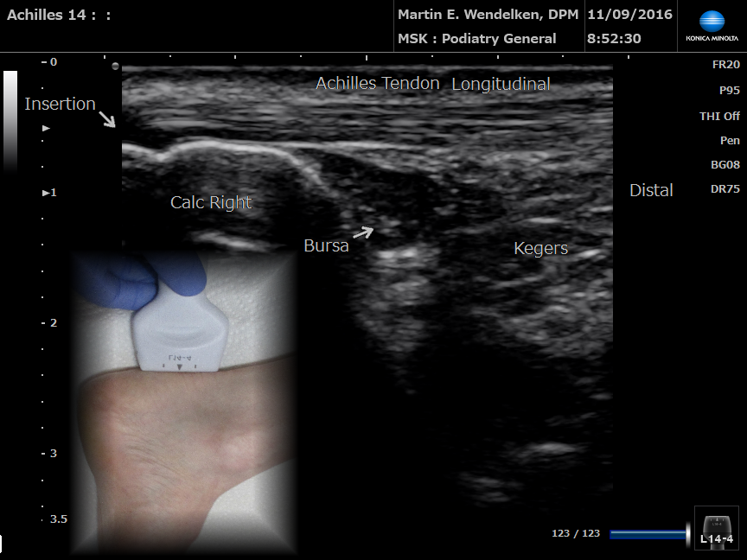Image resolution: width=747 pixels, height=560 pixels.
Task: Click the Bursa annotation arrow
Action: (x=364, y=232)
